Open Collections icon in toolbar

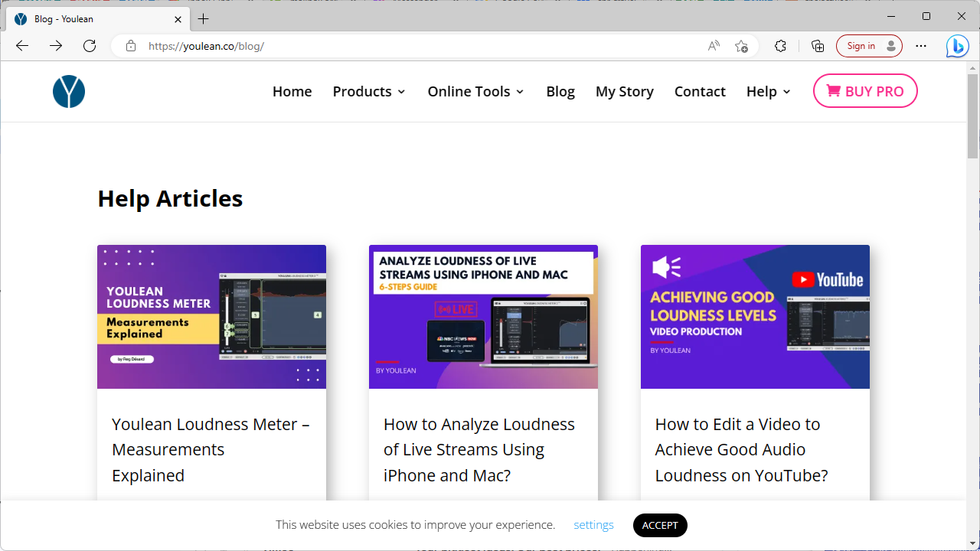pyautogui.click(x=818, y=46)
